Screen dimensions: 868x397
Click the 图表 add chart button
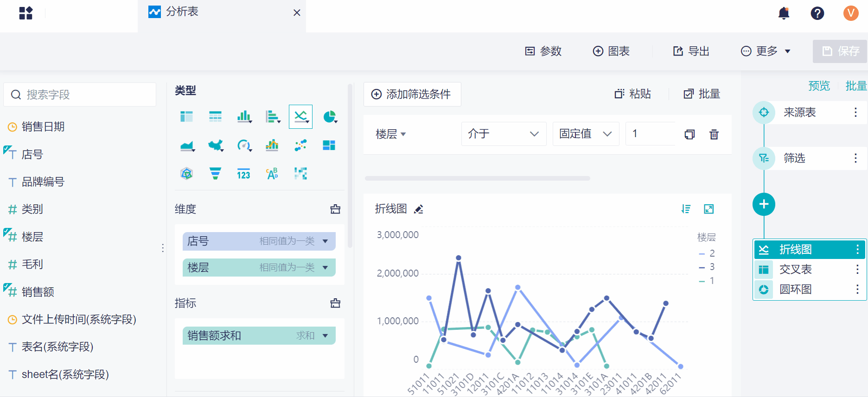click(611, 51)
